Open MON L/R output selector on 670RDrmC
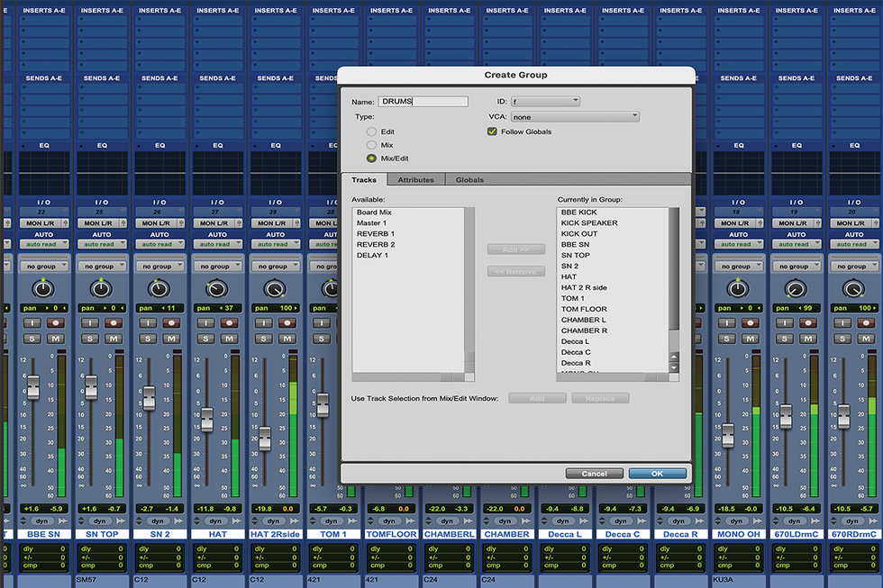Viewport: 883px width, 588px height. point(851,223)
